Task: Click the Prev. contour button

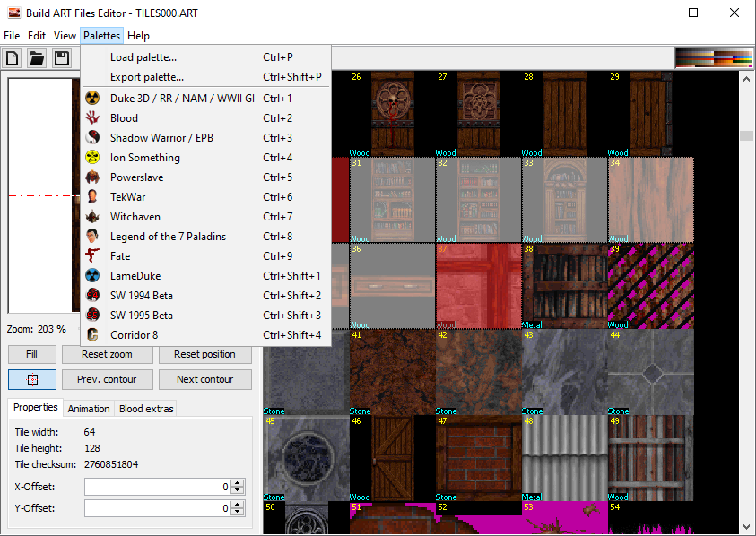Action: click(107, 379)
